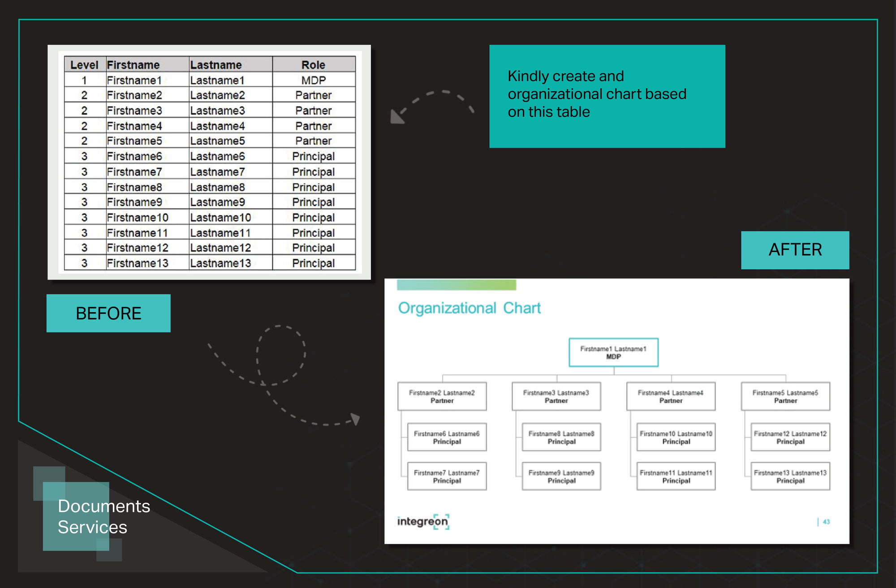Image resolution: width=896 pixels, height=588 pixels.
Task: Click the Firstname9 table cell
Action: click(x=147, y=202)
